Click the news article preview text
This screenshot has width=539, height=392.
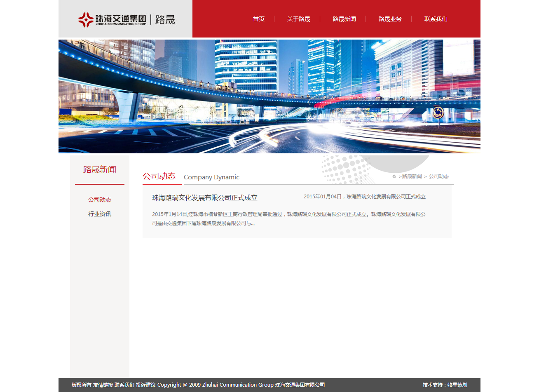(x=288, y=218)
